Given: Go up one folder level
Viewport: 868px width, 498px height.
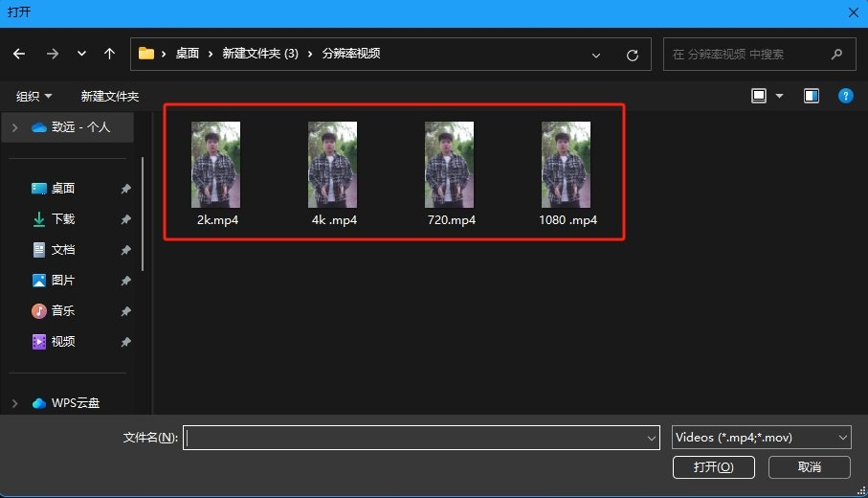Looking at the screenshot, I should tap(109, 55).
